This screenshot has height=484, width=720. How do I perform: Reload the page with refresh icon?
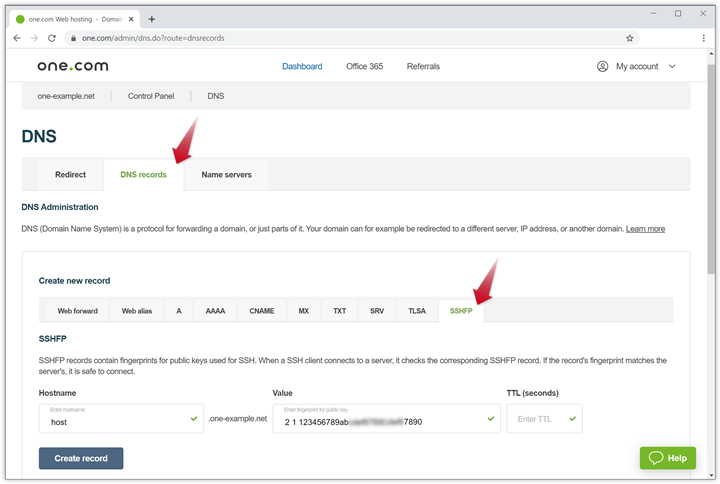[x=53, y=38]
